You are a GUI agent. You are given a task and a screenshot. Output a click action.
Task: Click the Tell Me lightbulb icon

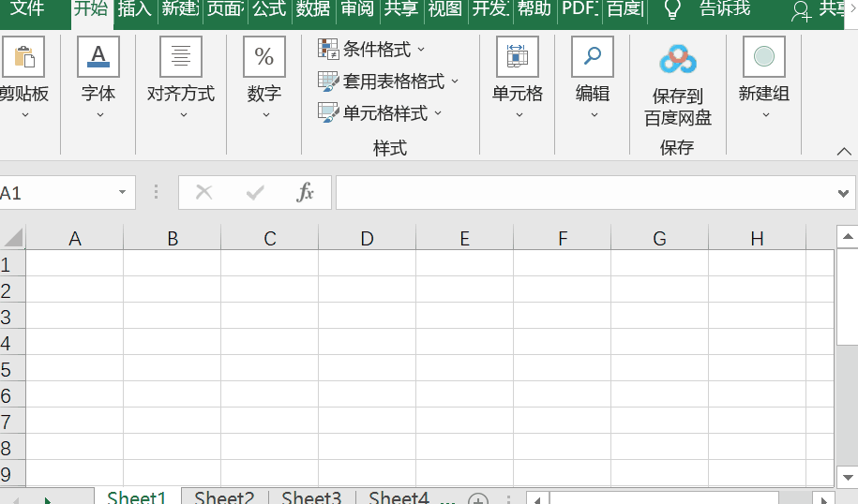(x=672, y=9)
